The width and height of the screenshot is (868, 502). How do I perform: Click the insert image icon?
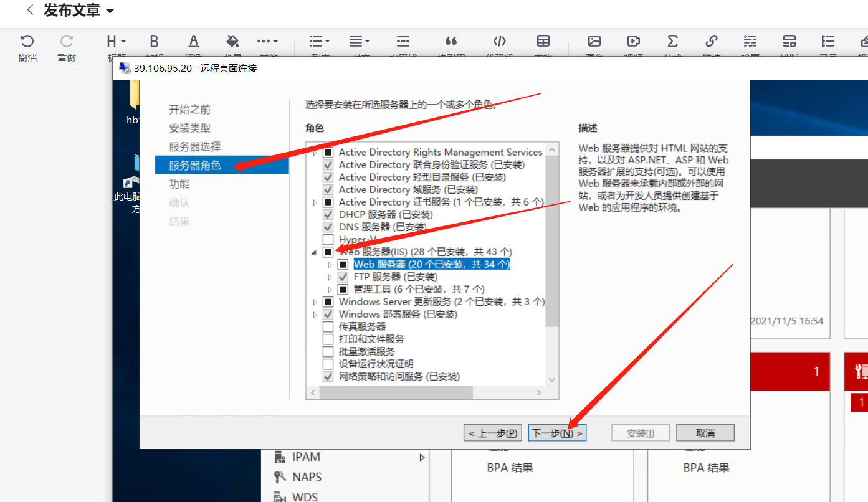594,42
